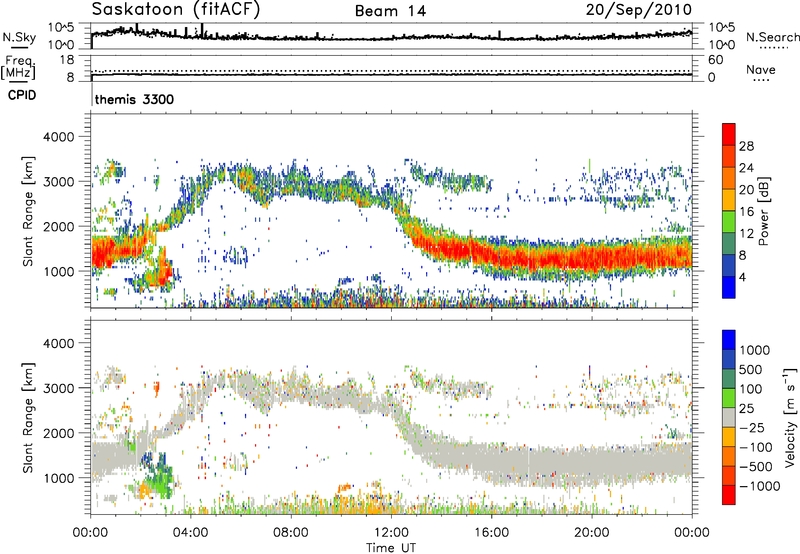The width and height of the screenshot is (800, 554).
Task: Click the '24' label on Power colorbar
Action: [x=746, y=168]
